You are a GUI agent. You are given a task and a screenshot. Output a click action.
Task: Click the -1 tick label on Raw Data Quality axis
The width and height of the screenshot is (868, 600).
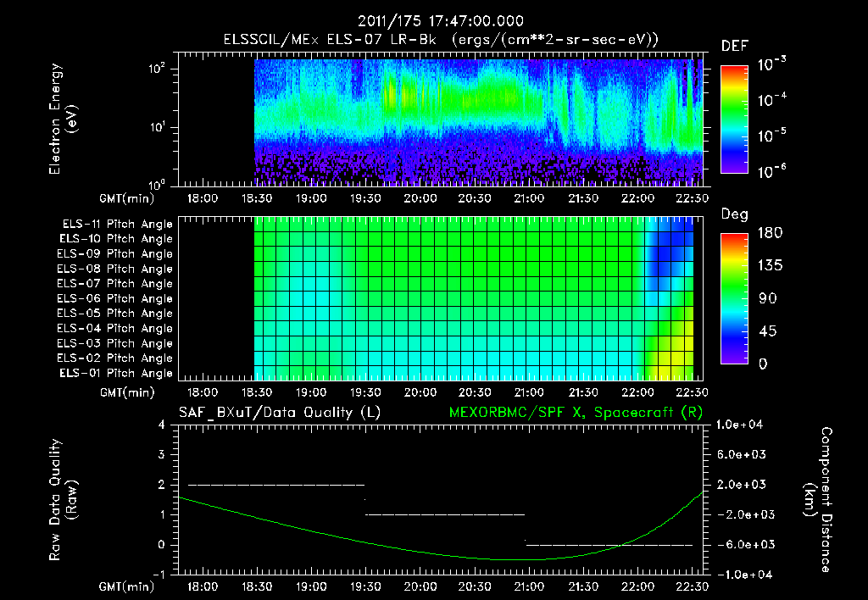click(159, 575)
